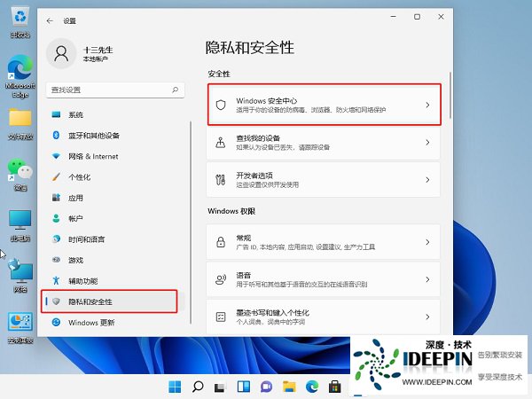This screenshot has width=532, height=399.
Task: Click the main pane vertical scrollbar
Action: [x=450, y=95]
